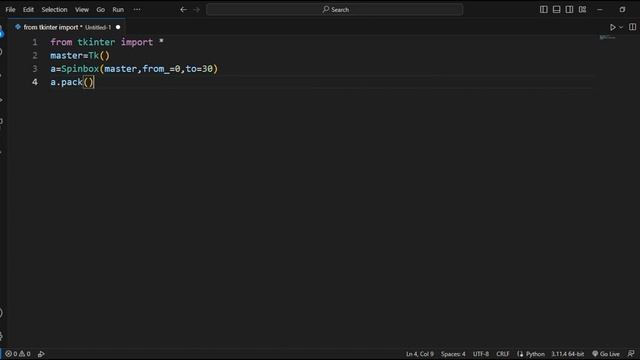Toggle the primary side bar layout icon

click(x=544, y=9)
